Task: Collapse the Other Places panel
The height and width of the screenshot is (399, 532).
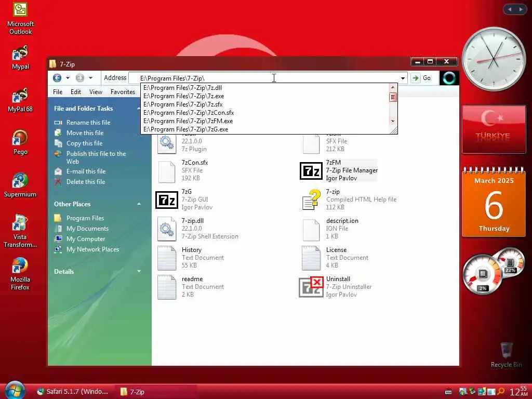Action: (x=139, y=204)
